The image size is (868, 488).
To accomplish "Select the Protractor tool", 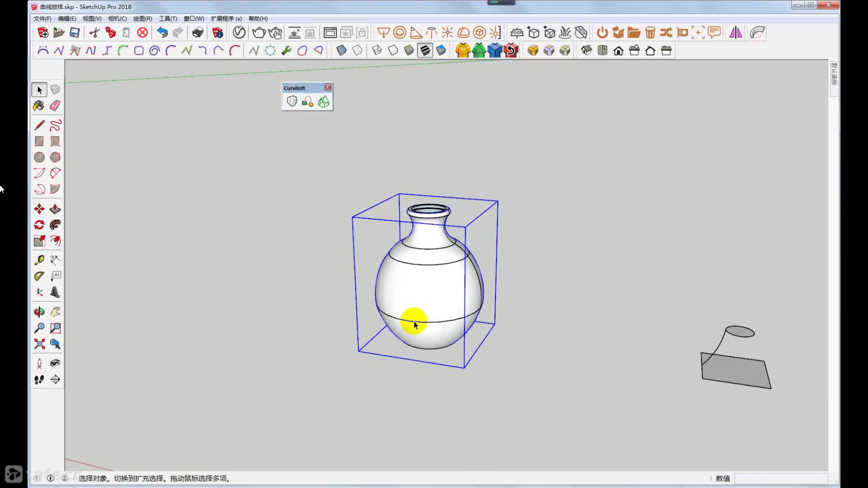I will tap(39, 276).
